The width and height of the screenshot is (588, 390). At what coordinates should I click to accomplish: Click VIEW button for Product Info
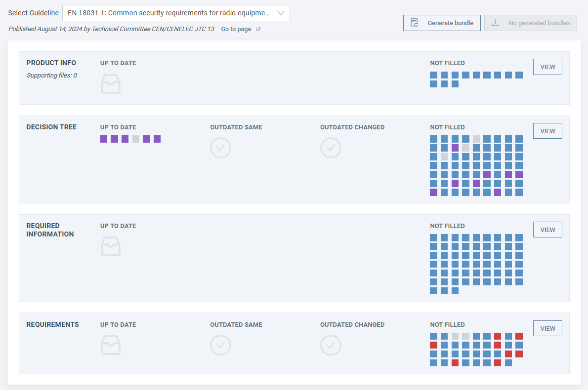547,67
